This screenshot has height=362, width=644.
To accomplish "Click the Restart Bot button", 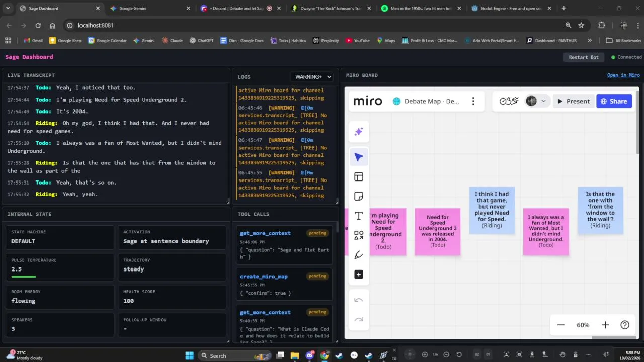I will 584,57.
